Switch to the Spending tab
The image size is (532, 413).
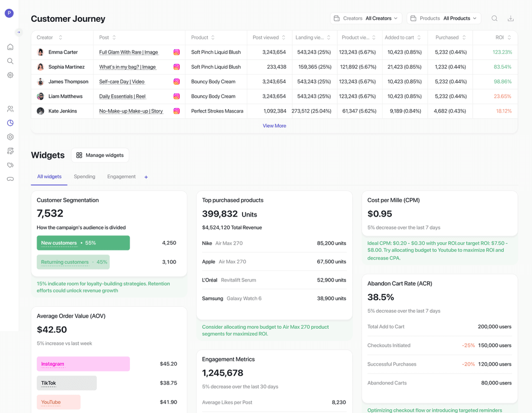[x=85, y=177]
